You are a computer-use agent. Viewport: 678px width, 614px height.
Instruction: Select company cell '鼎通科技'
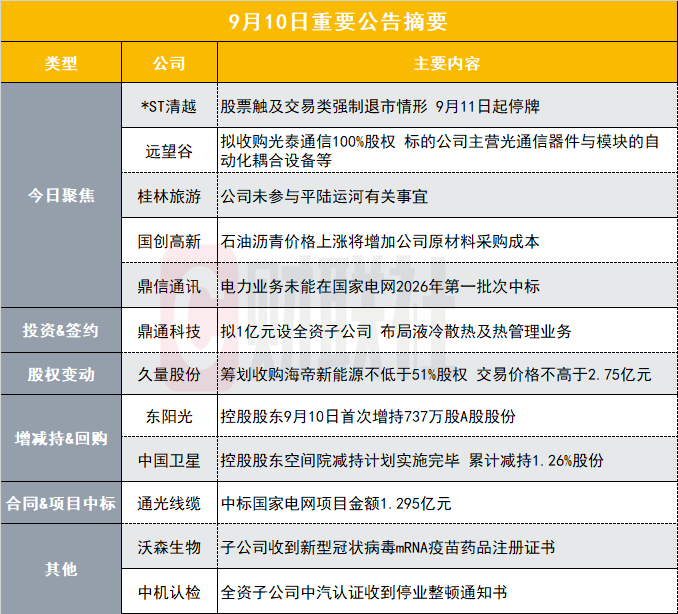click(169, 331)
